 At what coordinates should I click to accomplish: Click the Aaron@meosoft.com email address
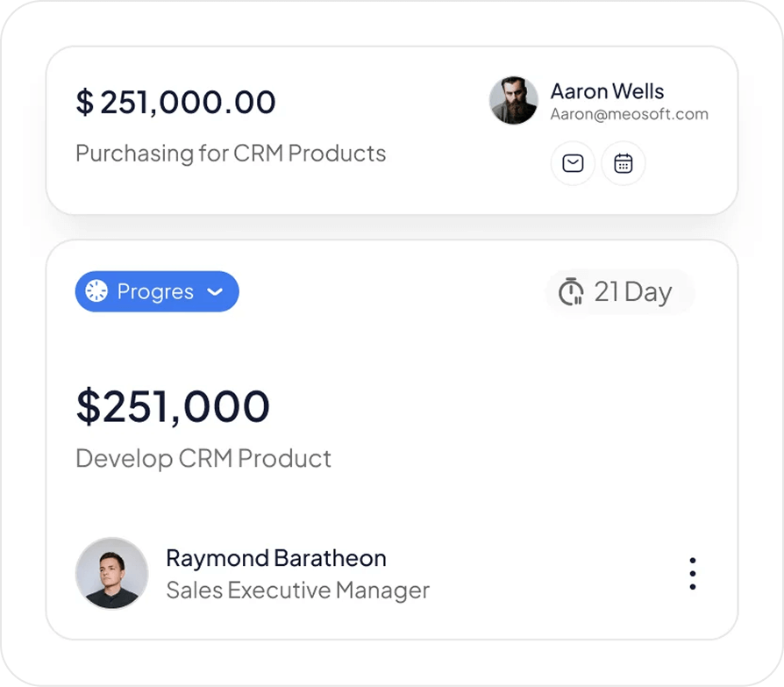point(629,114)
